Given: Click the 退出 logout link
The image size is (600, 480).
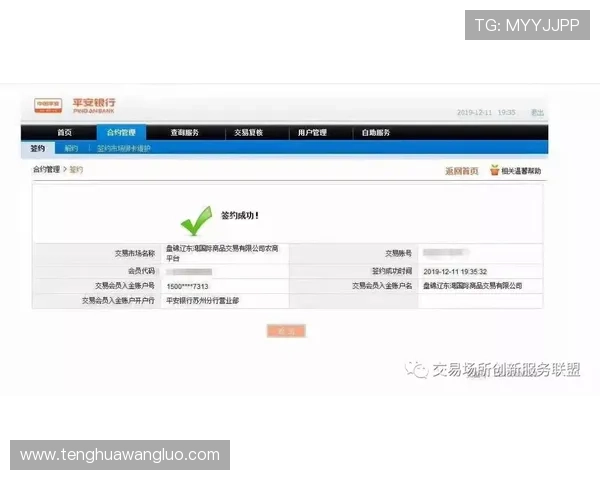Looking at the screenshot, I should [x=537, y=112].
